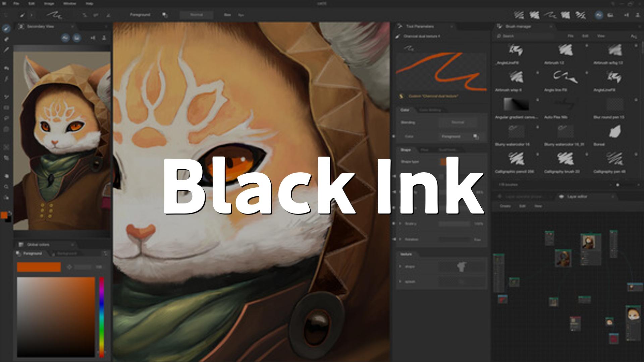Toggle the speaker-shaped control beside Rotation row
The image size is (644, 362).
coord(394,239)
